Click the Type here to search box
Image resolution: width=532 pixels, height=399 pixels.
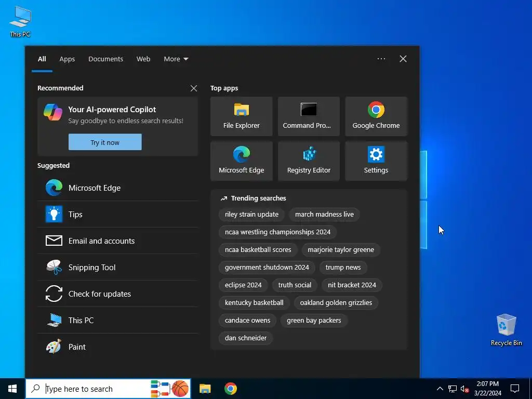[x=108, y=389]
